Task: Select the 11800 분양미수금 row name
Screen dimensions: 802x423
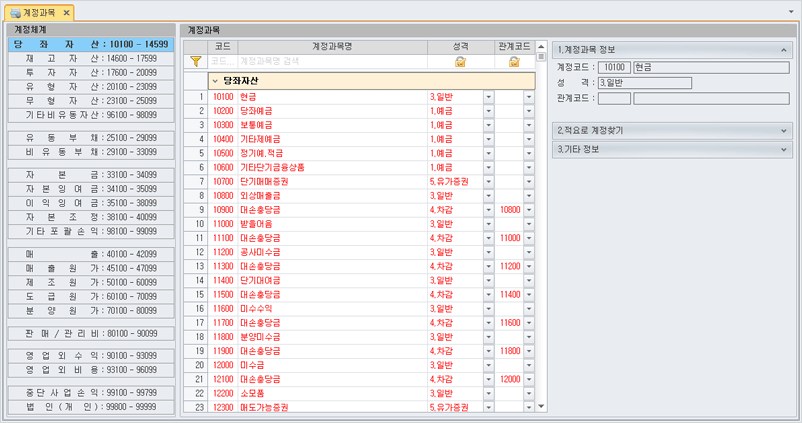Action: [x=260, y=337]
